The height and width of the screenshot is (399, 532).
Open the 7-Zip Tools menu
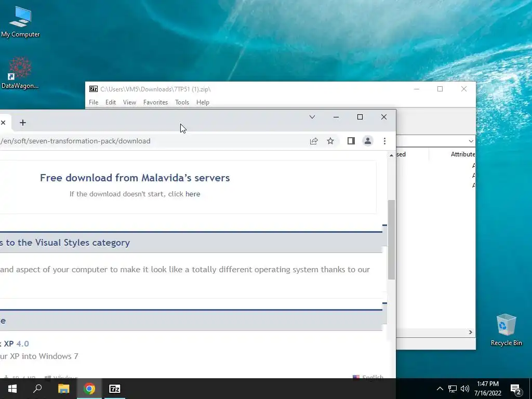[x=182, y=102]
